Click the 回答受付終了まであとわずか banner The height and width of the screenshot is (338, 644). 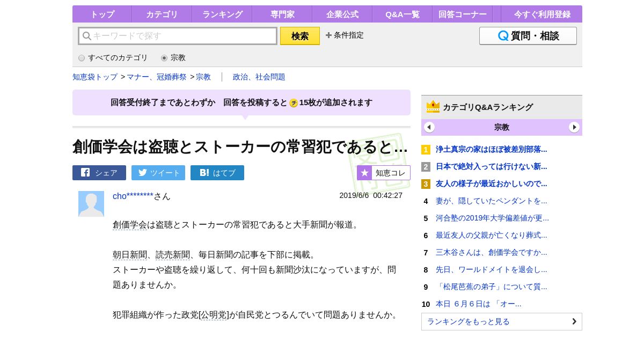pyautogui.click(x=241, y=102)
